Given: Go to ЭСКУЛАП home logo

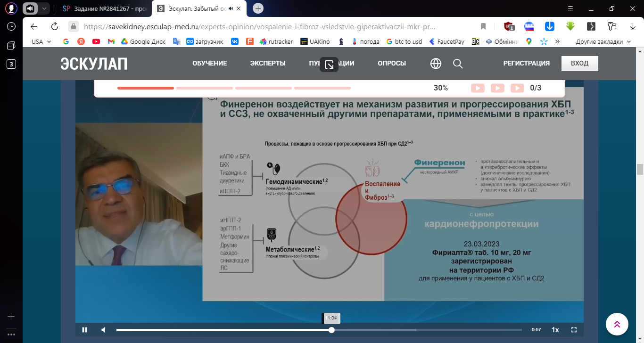Looking at the screenshot, I should click(94, 64).
